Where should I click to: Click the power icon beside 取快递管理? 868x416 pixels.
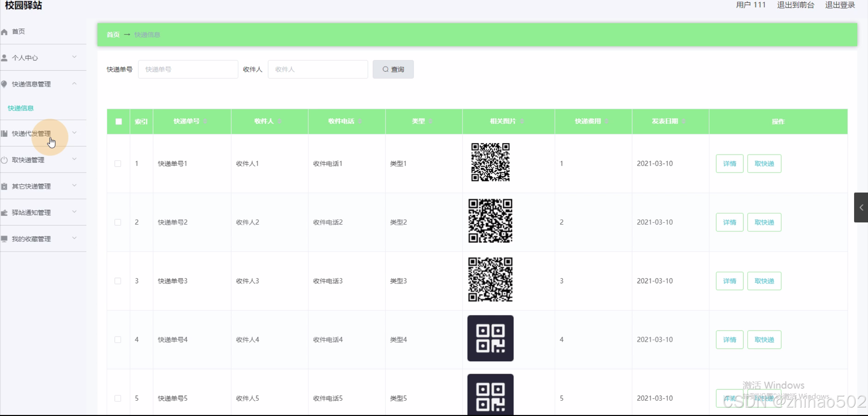4,160
